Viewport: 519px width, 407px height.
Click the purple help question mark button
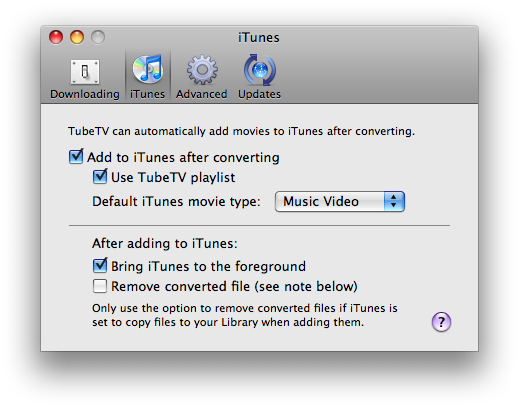(441, 322)
